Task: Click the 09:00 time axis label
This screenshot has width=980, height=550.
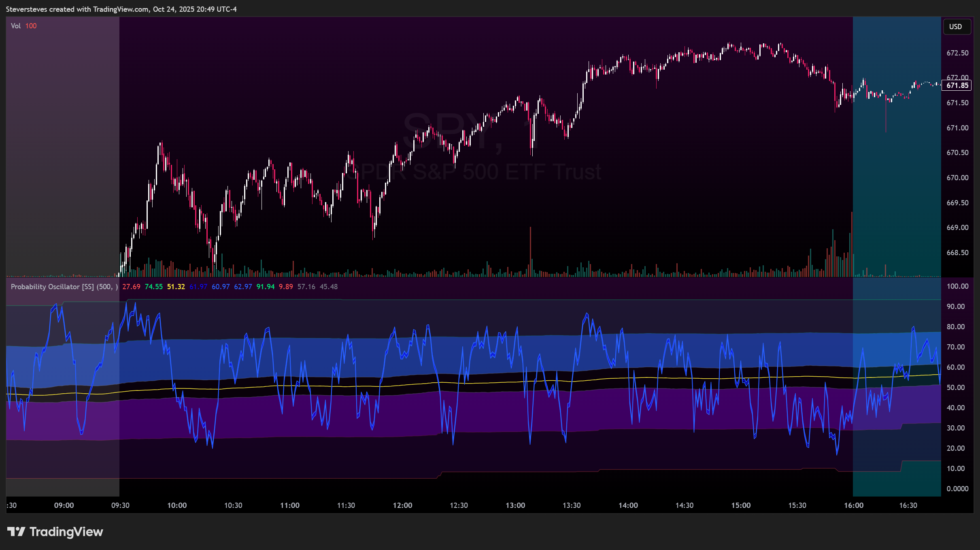Action: pos(64,505)
